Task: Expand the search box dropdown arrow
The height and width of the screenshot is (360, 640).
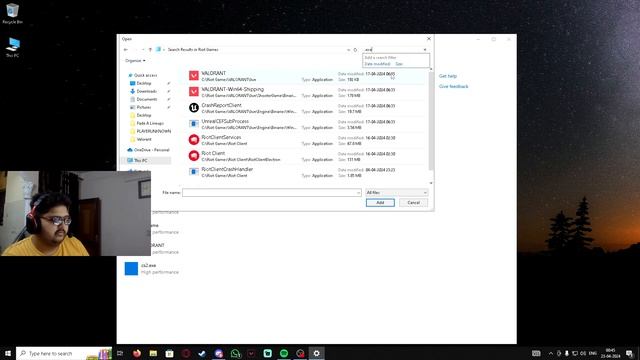Action: click(425, 49)
